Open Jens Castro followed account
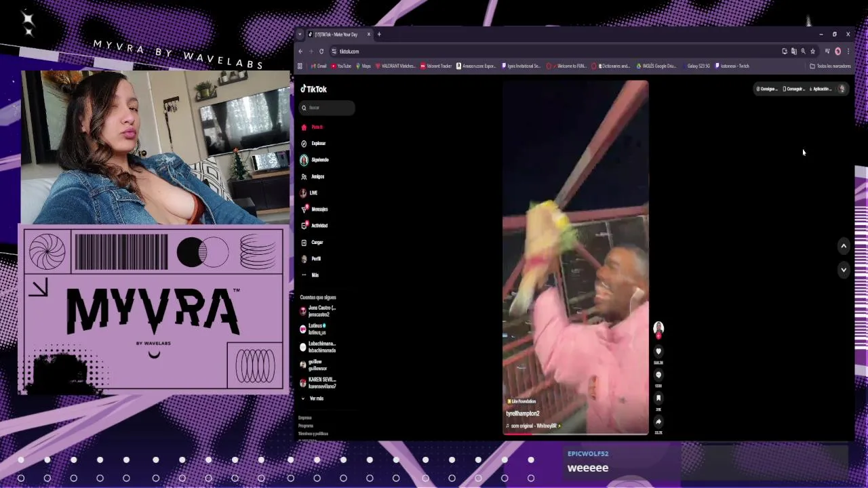 (x=318, y=311)
